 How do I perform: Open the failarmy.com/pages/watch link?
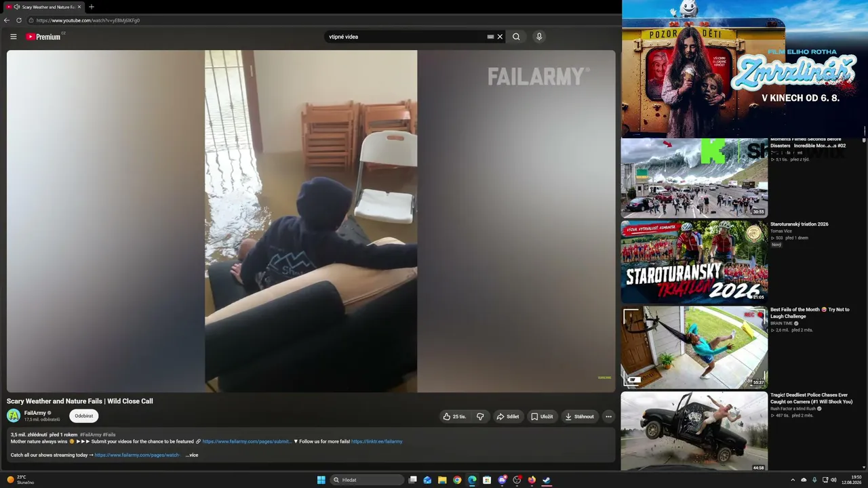coord(138,455)
